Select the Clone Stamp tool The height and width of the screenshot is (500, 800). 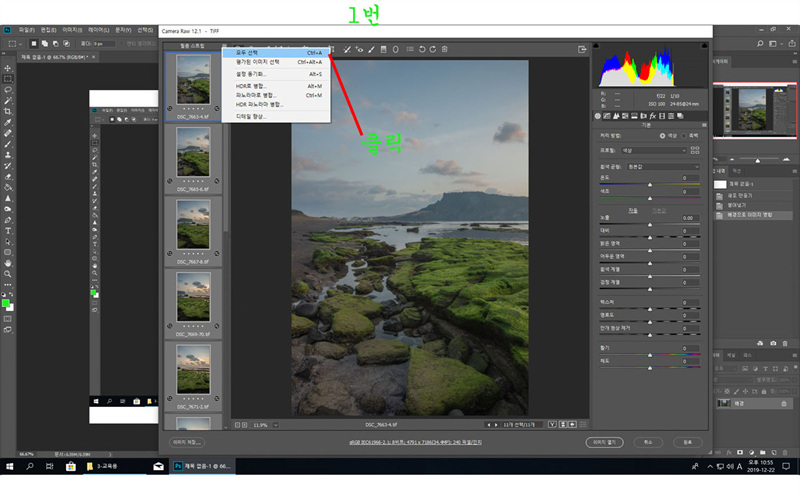[8, 155]
